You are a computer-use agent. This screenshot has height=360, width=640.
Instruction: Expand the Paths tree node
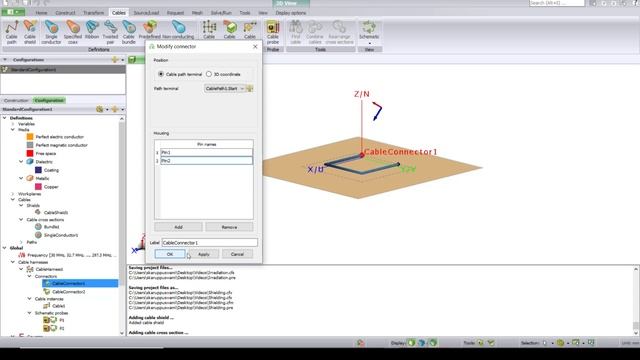[21, 242]
